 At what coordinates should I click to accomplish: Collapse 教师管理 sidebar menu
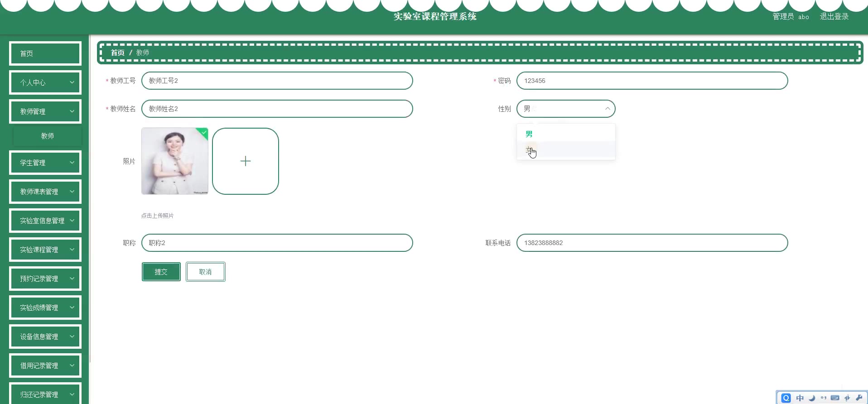coord(45,111)
